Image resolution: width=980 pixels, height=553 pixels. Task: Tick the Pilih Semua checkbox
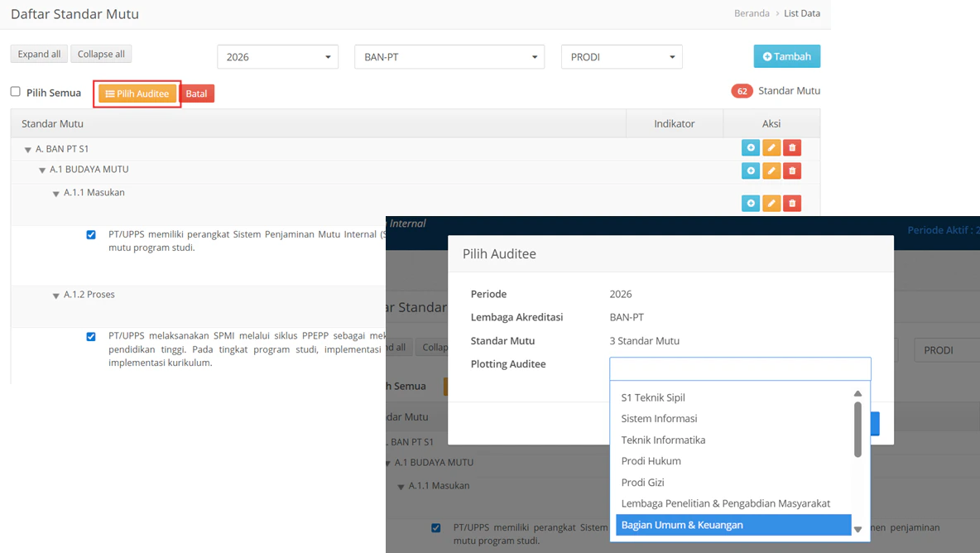(x=16, y=92)
